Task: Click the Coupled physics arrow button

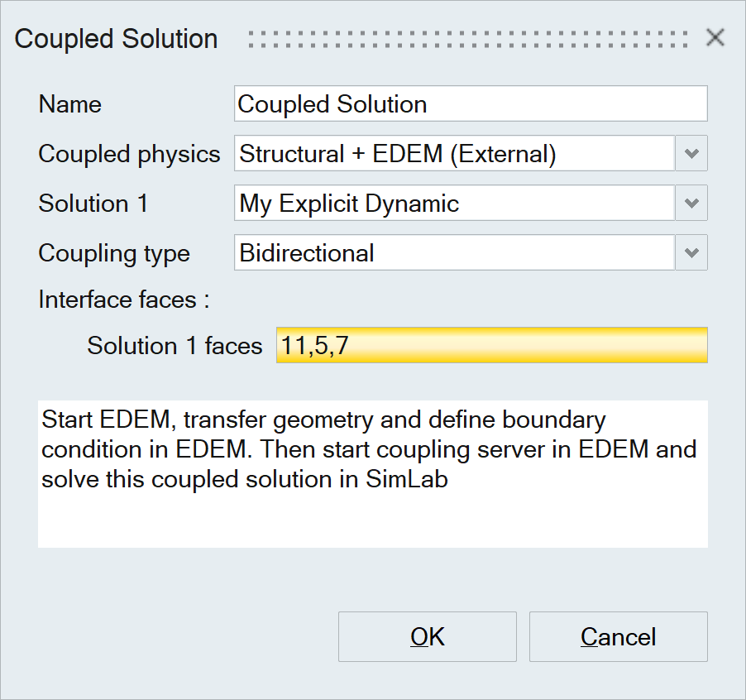Action: (692, 154)
